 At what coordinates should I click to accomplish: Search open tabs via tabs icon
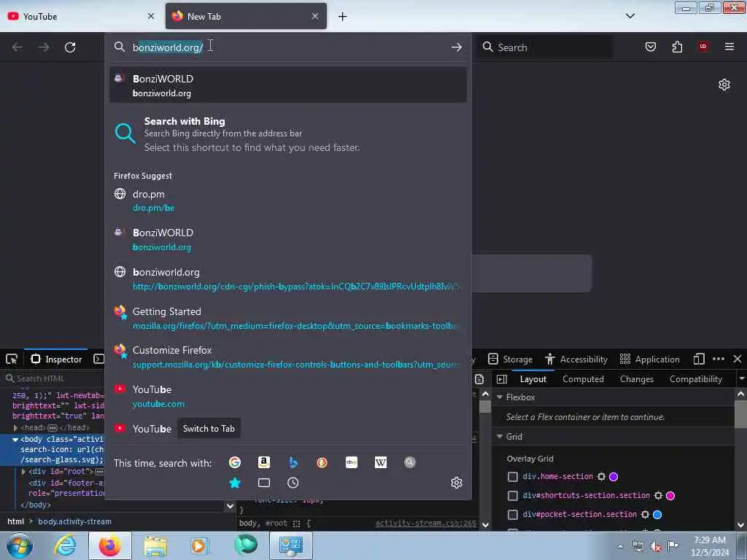264,483
